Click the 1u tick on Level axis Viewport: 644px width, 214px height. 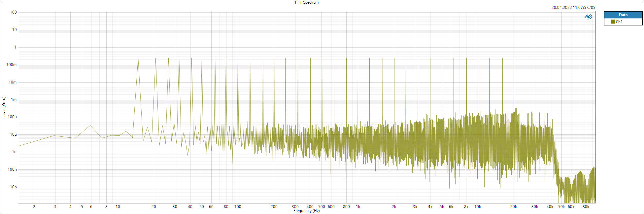(14, 152)
